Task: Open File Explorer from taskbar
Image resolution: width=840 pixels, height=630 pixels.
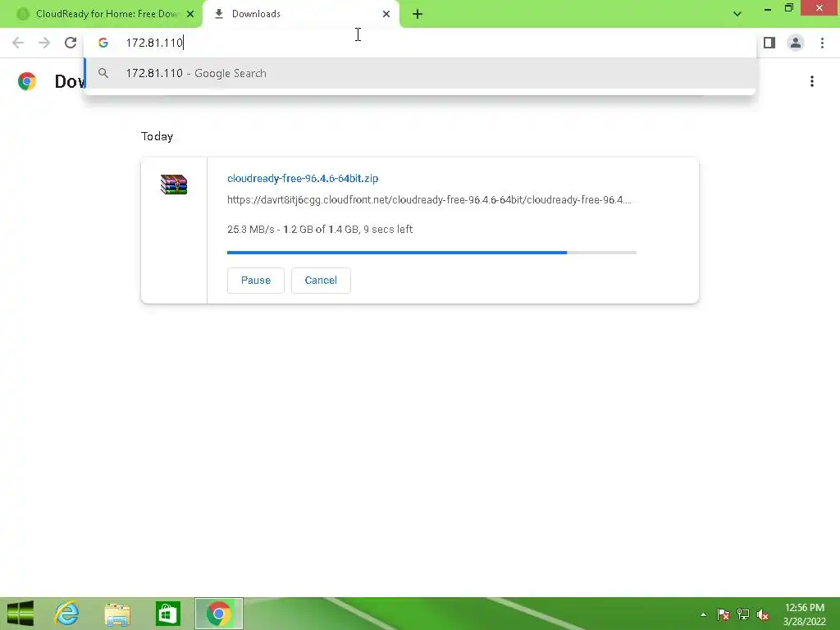Action: (x=117, y=614)
